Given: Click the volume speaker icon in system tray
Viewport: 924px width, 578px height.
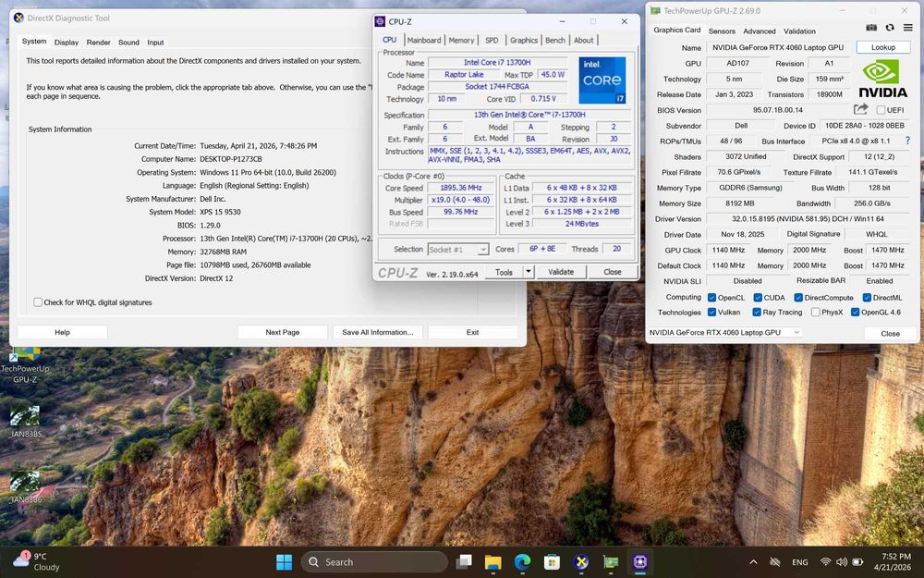Looking at the screenshot, I should (842, 562).
